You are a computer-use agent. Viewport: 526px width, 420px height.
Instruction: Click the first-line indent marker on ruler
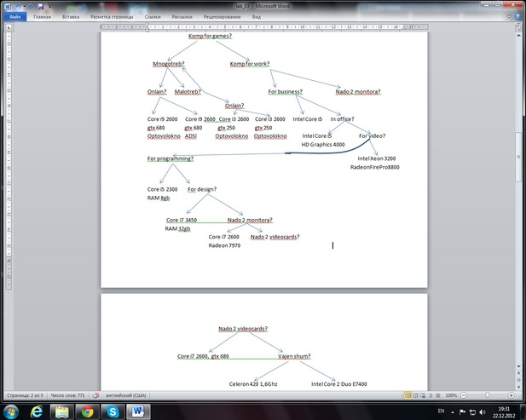[x=147, y=26]
